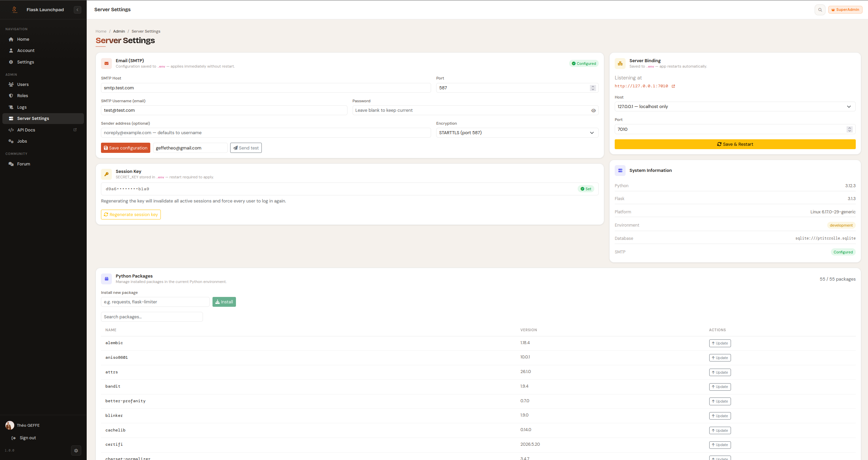Update the alembic package
The height and width of the screenshot is (460, 868).
click(x=720, y=343)
